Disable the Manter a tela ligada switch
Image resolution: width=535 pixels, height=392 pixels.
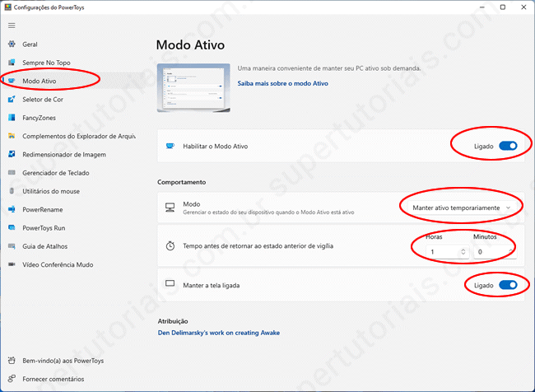coord(508,285)
